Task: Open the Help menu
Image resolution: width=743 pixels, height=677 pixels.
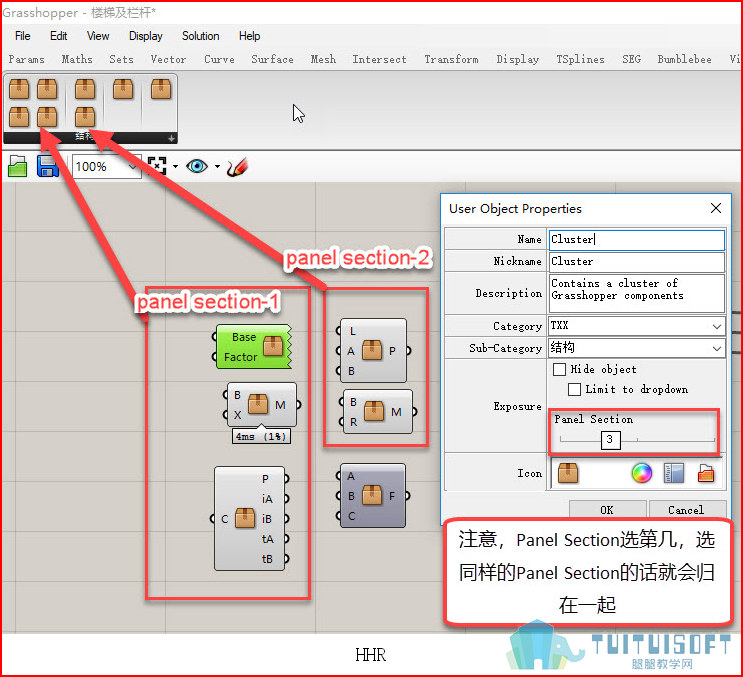Action: (249, 36)
